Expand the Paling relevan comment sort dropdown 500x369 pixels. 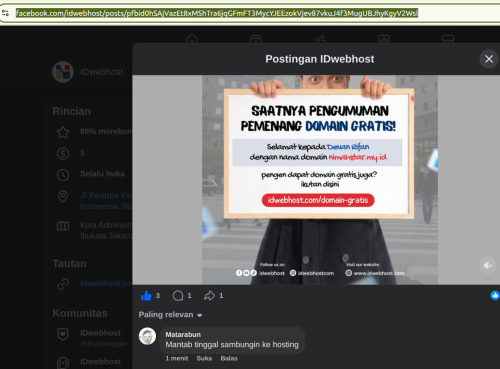[x=170, y=315]
